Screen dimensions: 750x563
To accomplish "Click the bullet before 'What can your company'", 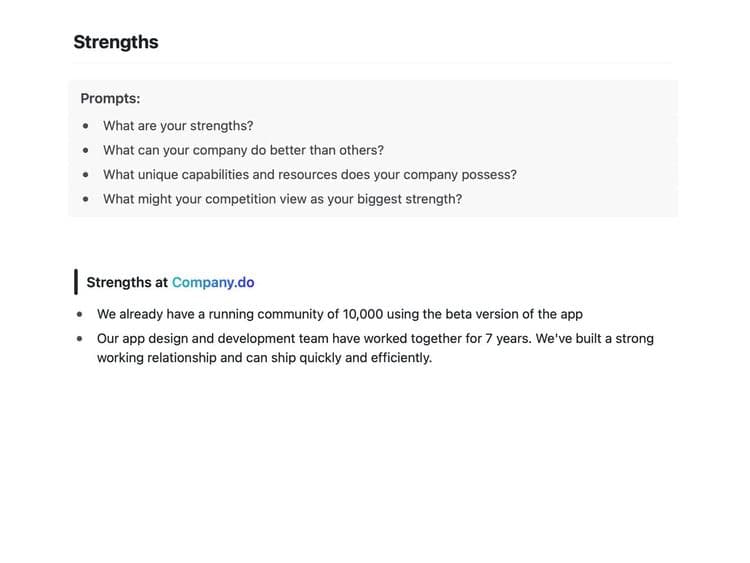I will (86, 150).
